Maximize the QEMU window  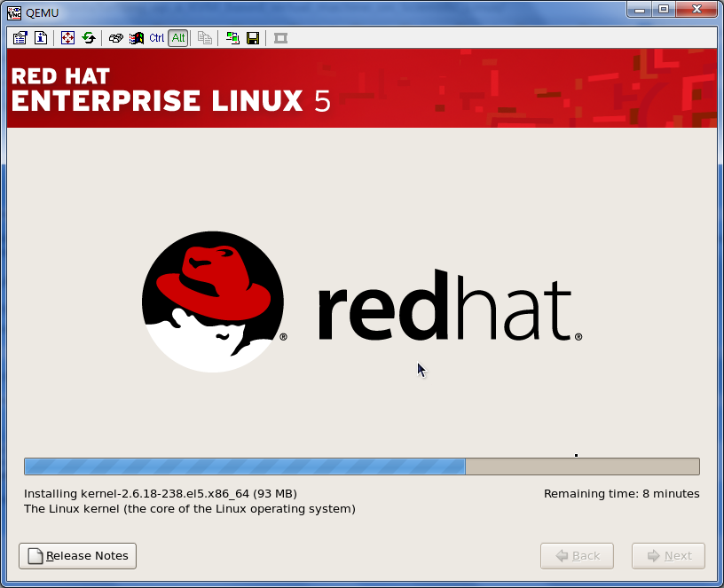pyautogui.click(x=664, y=9)
